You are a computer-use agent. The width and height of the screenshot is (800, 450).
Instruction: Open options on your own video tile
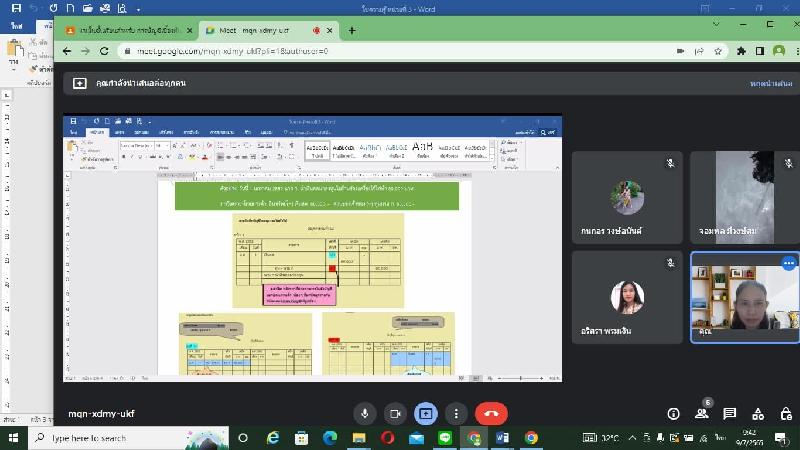coord(788,263)
